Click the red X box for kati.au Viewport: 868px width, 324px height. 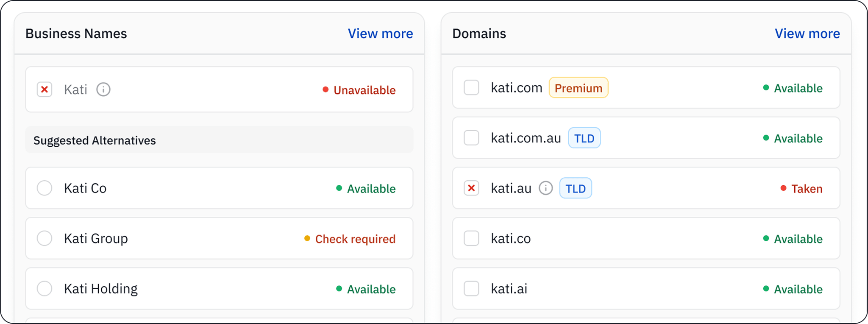pyautogui.click(x=471, y=188)
